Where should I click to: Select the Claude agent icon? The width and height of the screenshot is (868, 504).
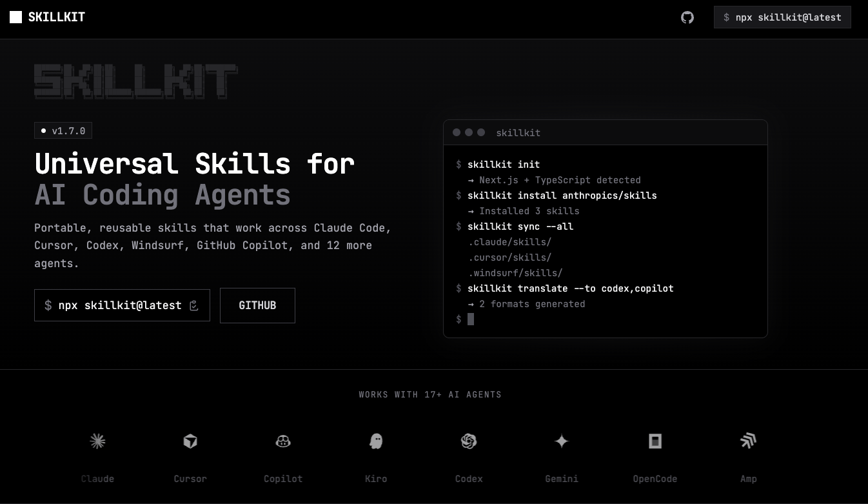[x=97, y=441]
